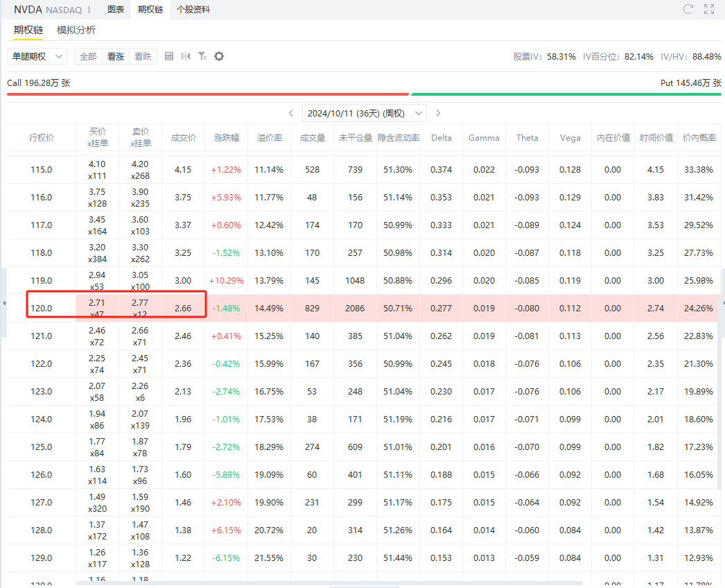Switch to 图表 tab
The image size is (725, 588).
116,9
